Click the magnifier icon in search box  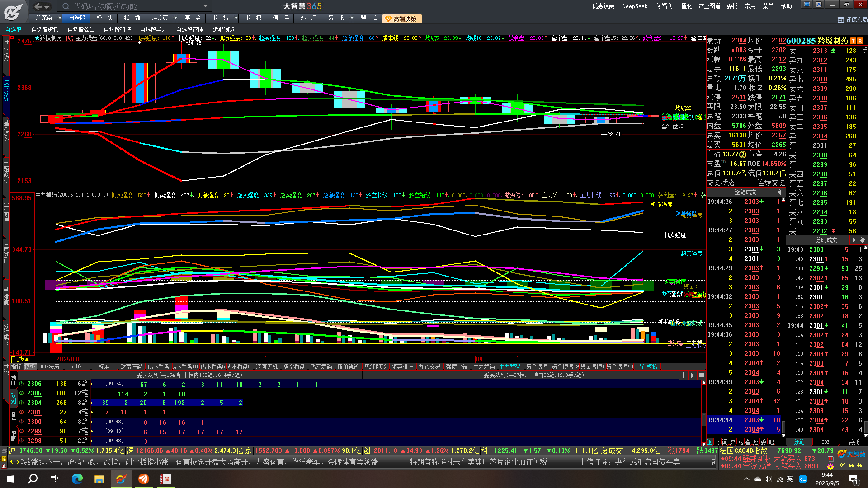click(66, 6)
